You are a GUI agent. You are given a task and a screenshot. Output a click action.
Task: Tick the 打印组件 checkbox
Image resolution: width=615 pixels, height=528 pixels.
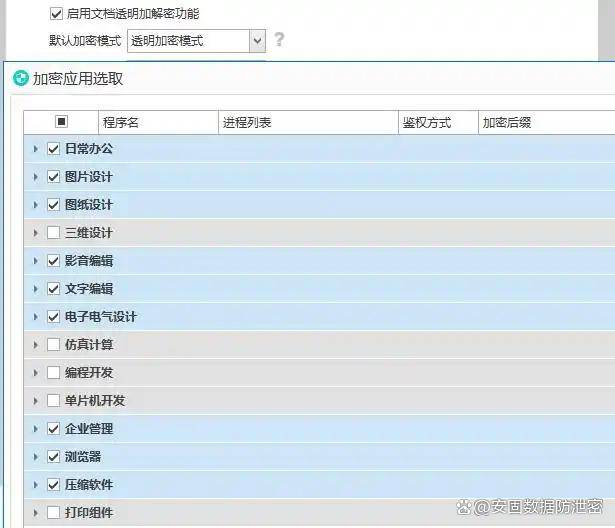54,513
